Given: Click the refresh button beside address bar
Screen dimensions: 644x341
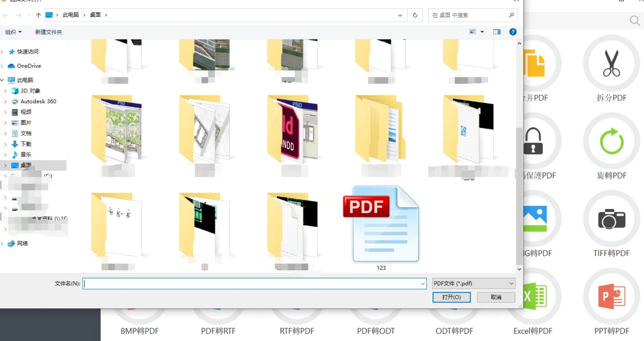Looking at the screenshot, I should [415, 15].
